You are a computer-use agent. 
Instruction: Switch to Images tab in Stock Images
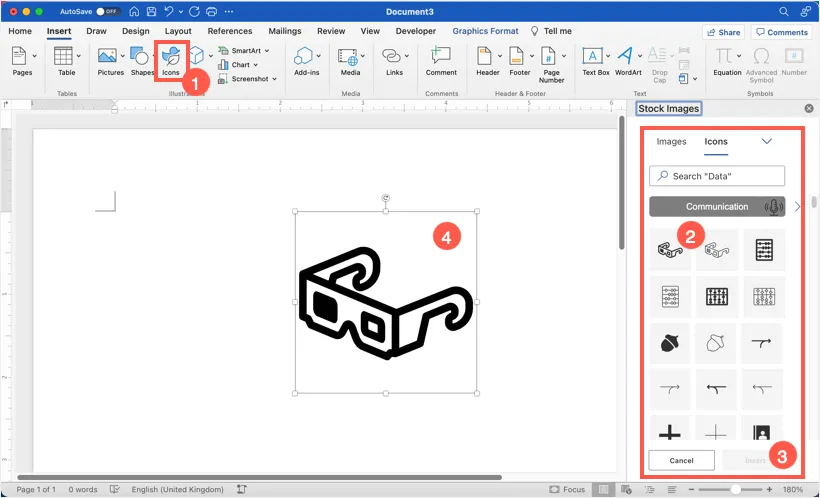(x=671, y=141)
